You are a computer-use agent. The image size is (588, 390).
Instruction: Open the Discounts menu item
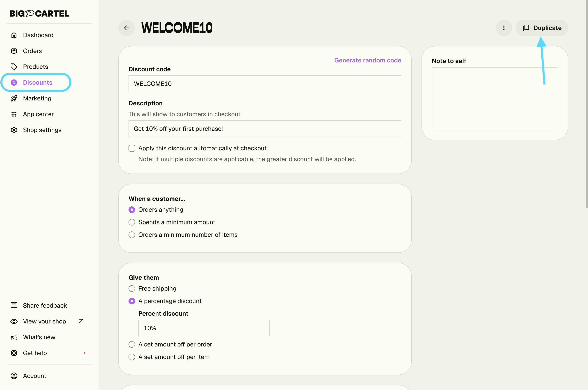click(x=37, y=83)
